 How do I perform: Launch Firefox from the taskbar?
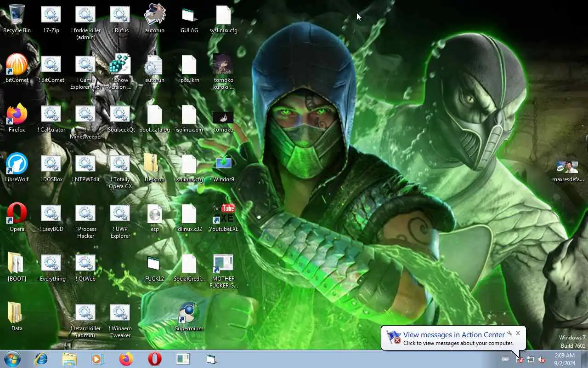pos(126,359)
